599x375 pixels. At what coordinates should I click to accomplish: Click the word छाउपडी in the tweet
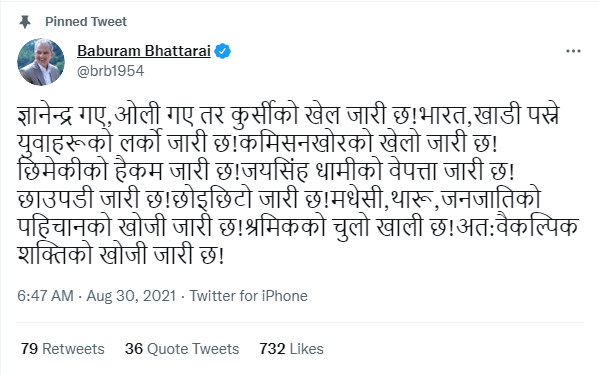click(x=55, y=199)
